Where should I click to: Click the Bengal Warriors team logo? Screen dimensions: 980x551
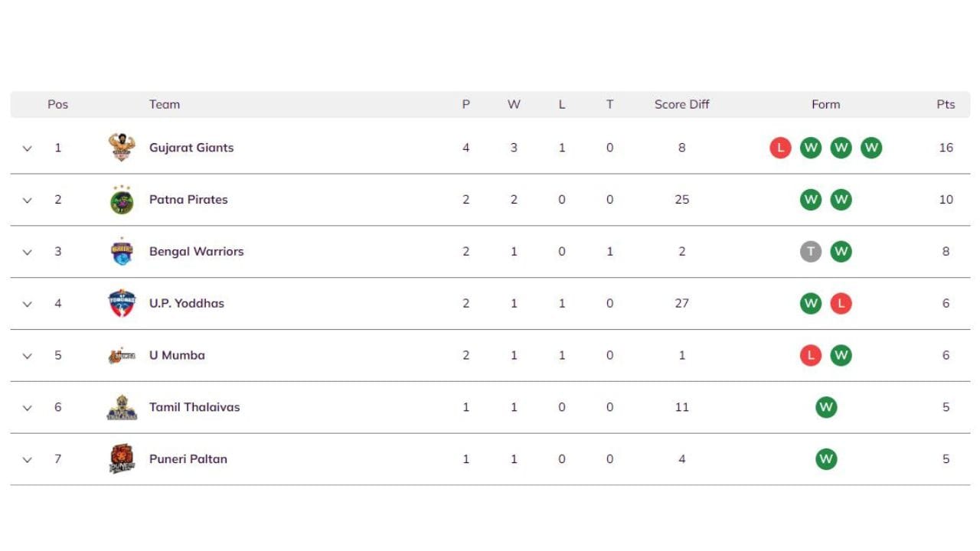pos(122,252)
